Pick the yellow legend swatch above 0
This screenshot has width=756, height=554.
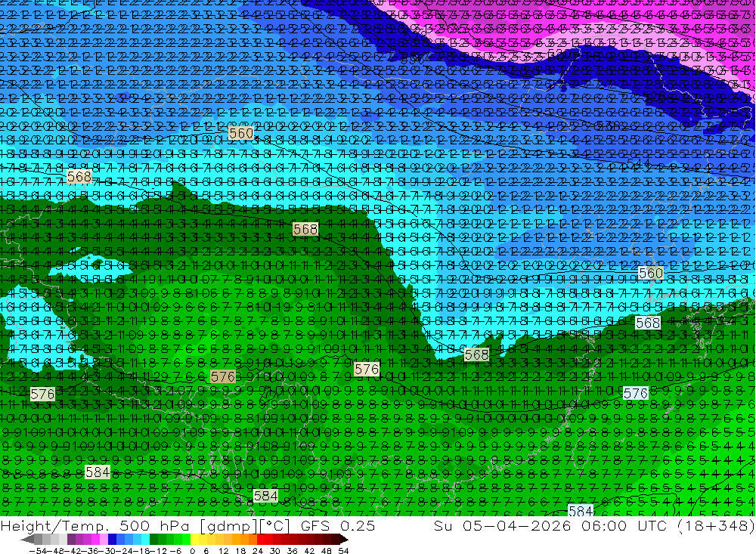[x=195, y=540]
